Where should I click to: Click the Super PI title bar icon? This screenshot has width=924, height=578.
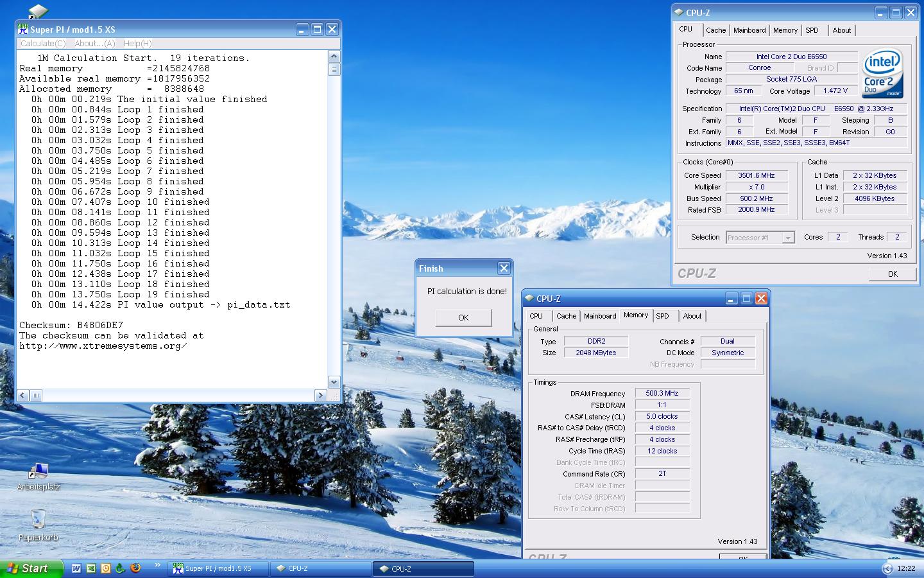click(x=23, y=30)
